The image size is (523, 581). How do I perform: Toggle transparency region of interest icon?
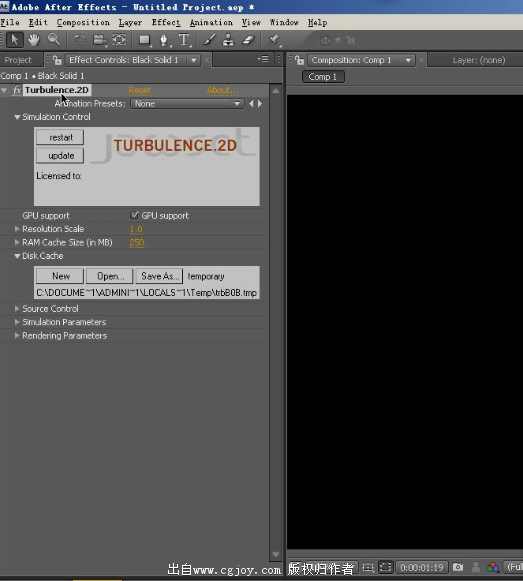[386, 567]
